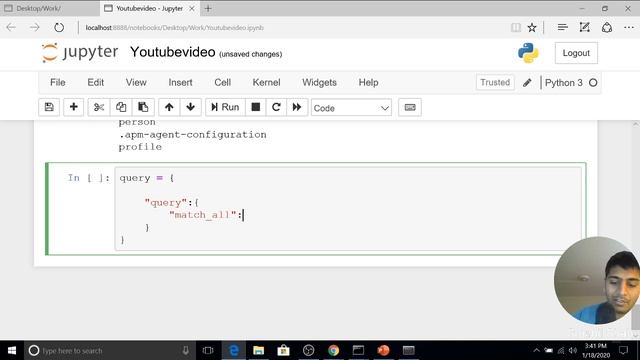Click the Jupyter logo

(x=80, y=53)
